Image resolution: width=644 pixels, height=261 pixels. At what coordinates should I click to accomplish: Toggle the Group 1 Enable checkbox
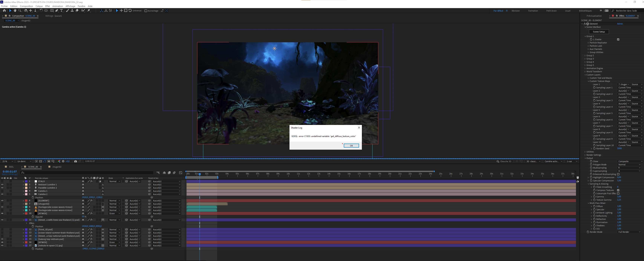tap(618, 39)
